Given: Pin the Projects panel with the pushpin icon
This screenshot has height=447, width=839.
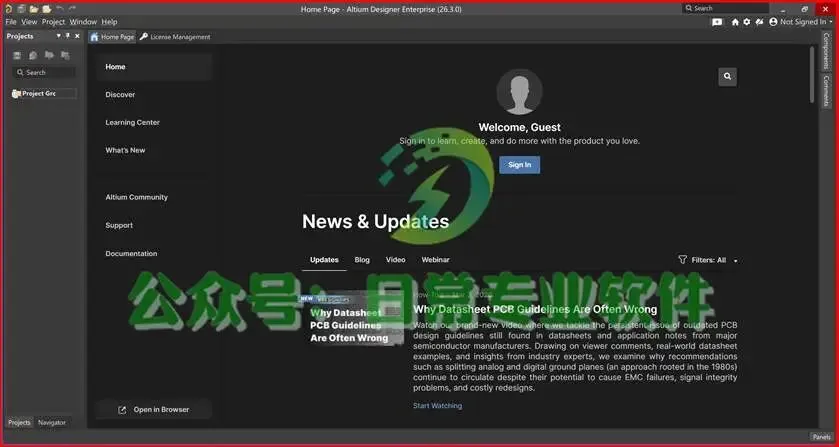Looking at the screenshot, I should (x=67, y=36).
